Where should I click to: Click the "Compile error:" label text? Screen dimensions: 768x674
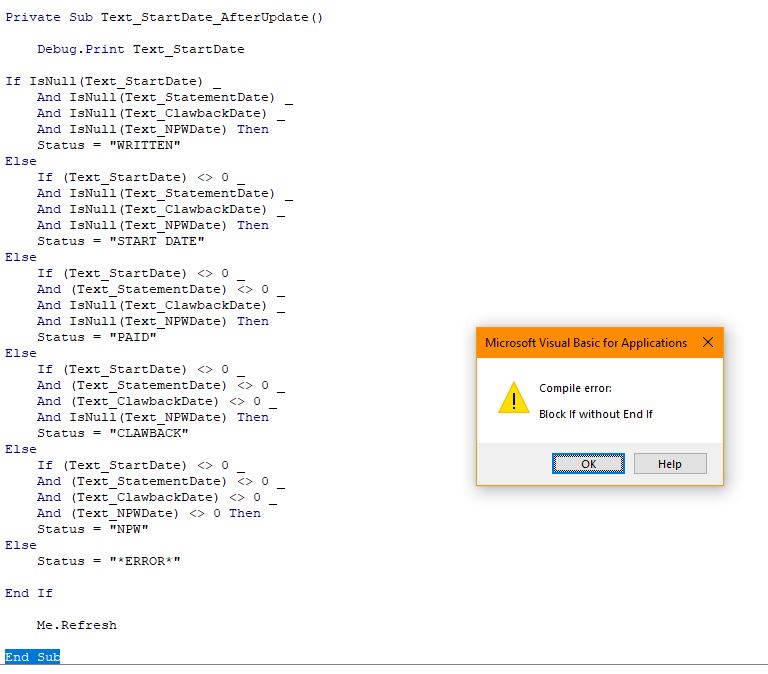click(x=575, y=388)
